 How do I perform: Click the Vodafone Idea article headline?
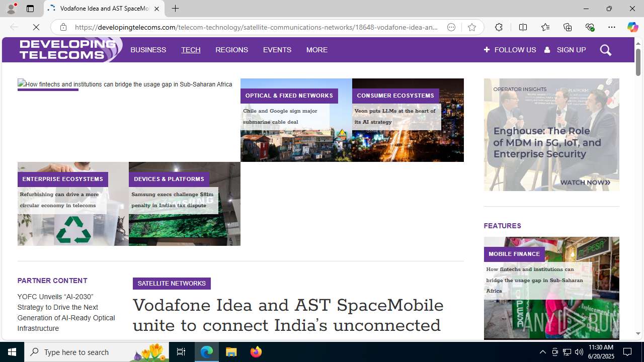tap(288, 315)
